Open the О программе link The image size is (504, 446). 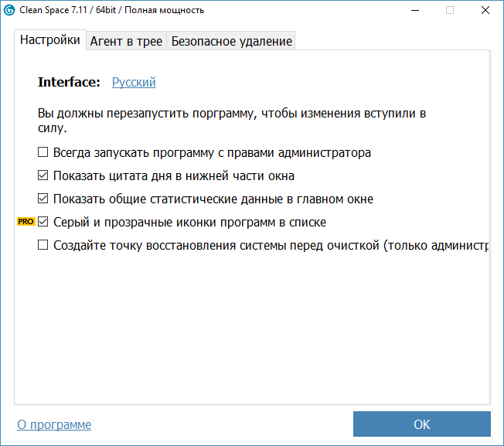point(54,424)
